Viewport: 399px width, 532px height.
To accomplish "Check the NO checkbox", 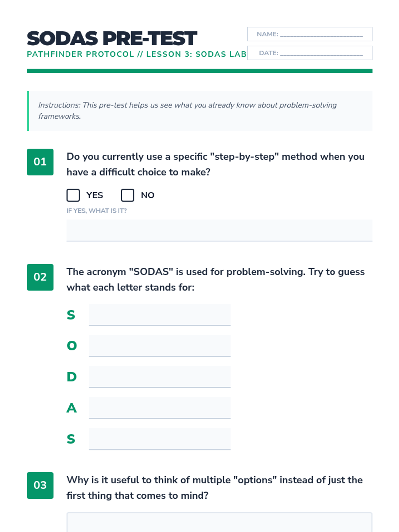I will (x=127, y=195).
